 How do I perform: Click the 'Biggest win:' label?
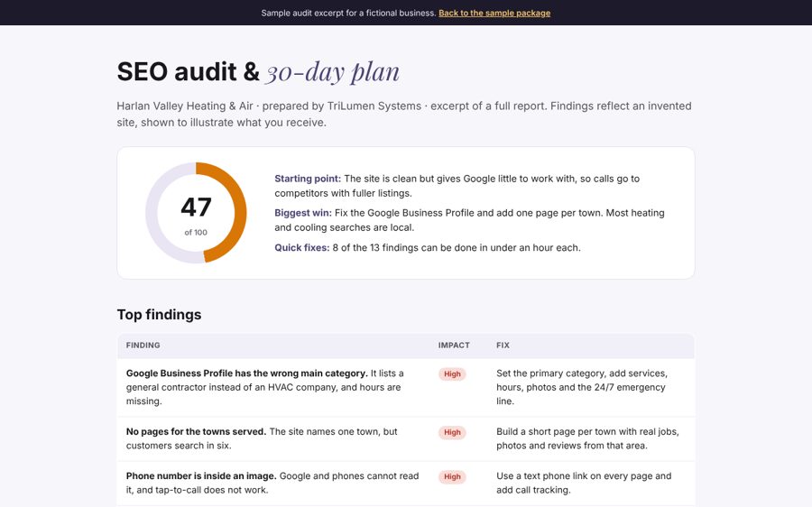click(x=303, y=213)
